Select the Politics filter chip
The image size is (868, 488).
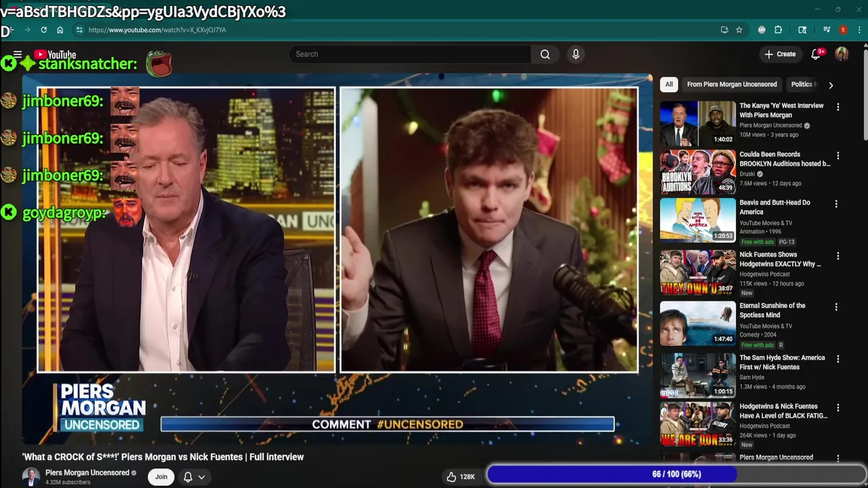(x=802, y=84)
